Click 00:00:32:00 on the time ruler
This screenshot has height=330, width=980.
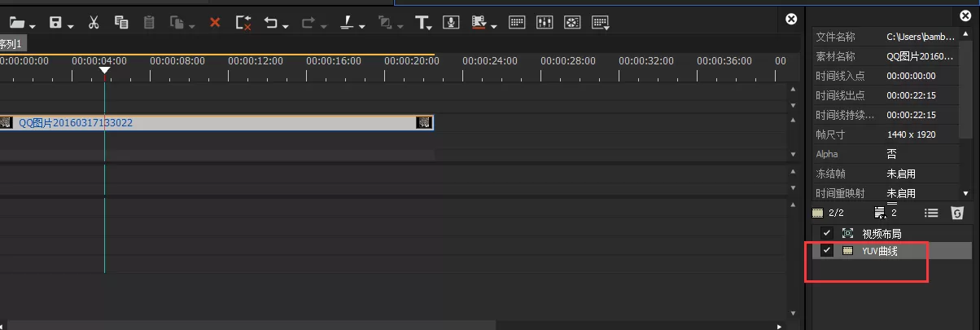tap(646, 61)
